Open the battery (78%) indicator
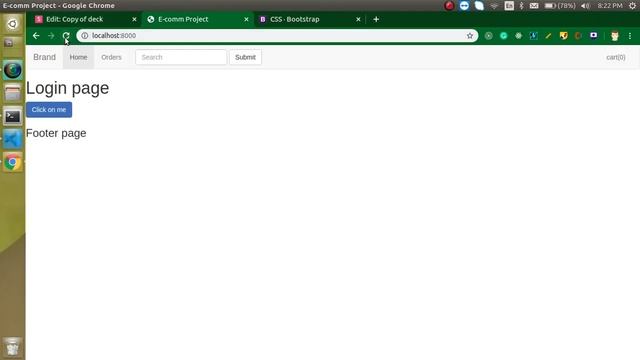 coord(560,6)
